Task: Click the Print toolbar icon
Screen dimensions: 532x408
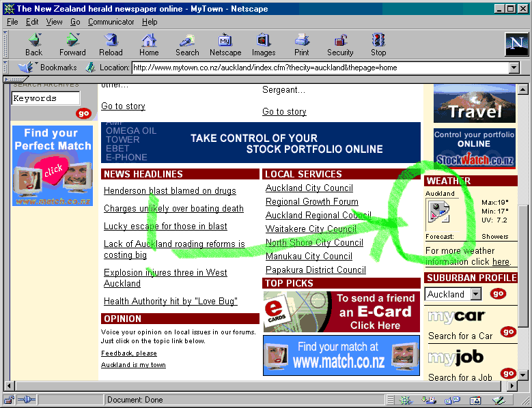Action: 302,44
